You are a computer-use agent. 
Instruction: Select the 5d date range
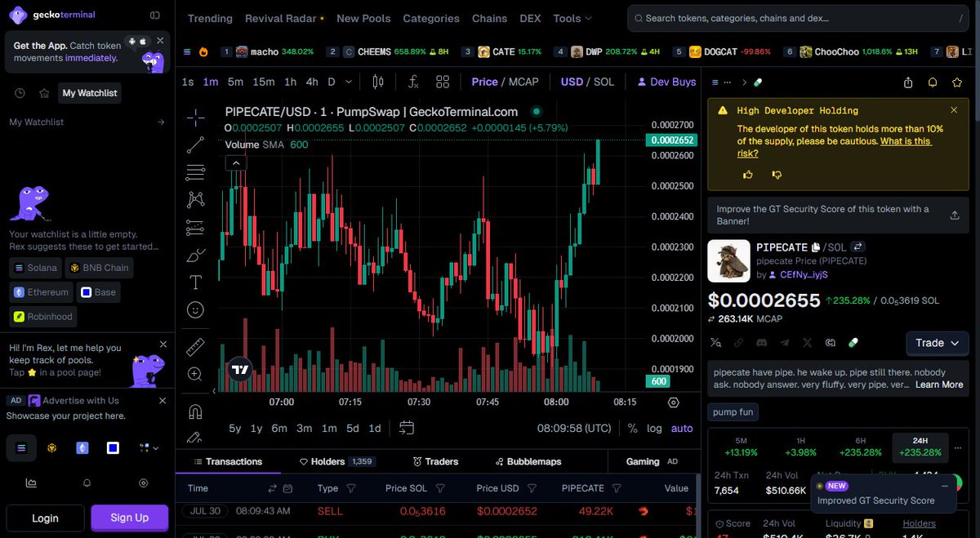353,428
